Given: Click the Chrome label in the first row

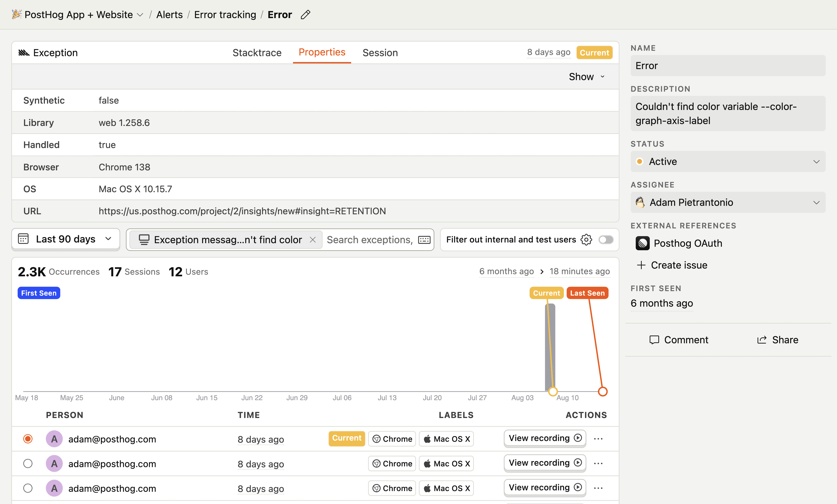Looking at the screenshot, I should tap(392, 439).
